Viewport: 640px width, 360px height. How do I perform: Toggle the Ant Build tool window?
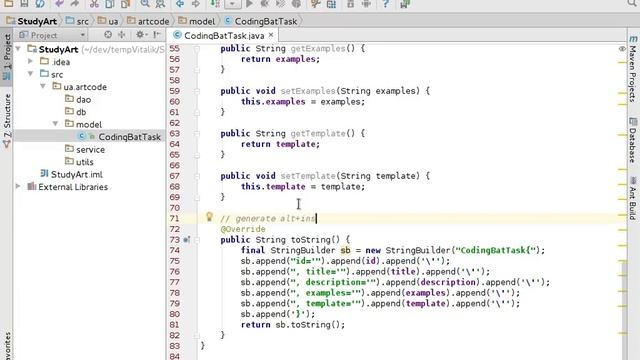pyautogui.click(x=633, y=198)
